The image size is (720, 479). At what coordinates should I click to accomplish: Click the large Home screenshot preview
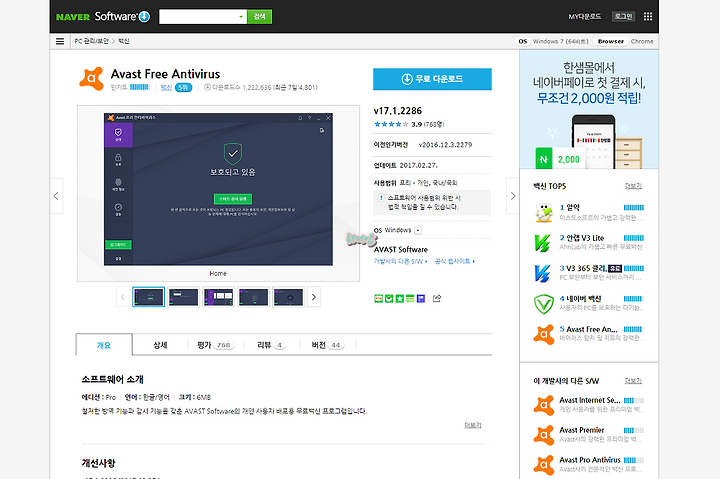click(218, 189)
